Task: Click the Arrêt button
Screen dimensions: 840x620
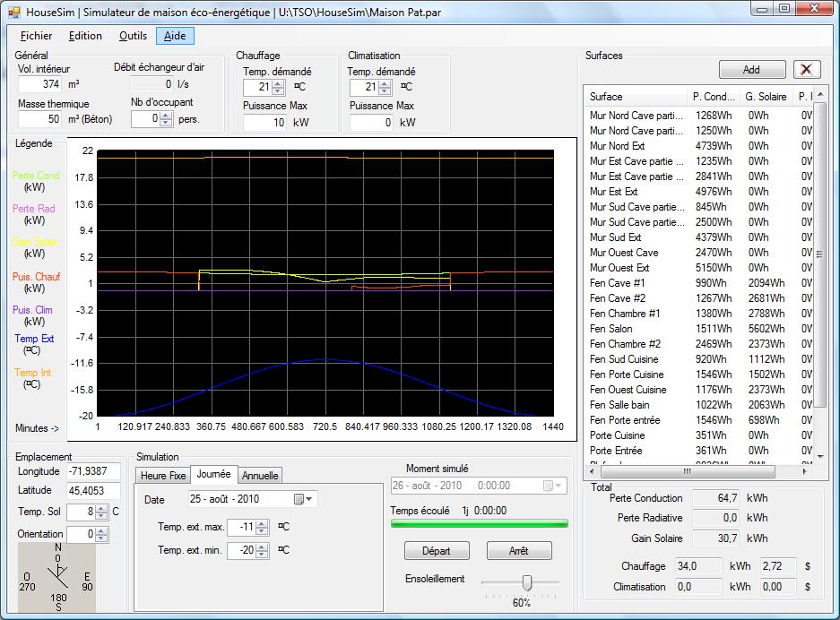Action: 518,551
